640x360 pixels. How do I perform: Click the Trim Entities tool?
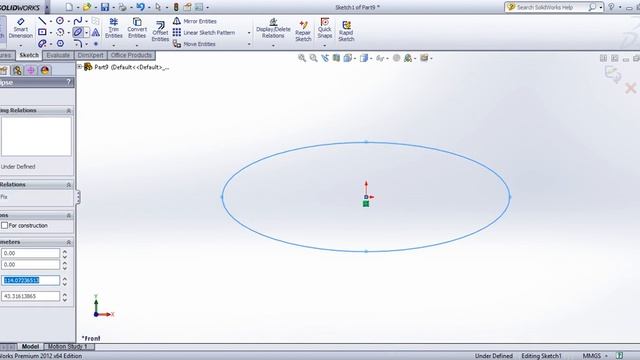(x=113, y=28)
